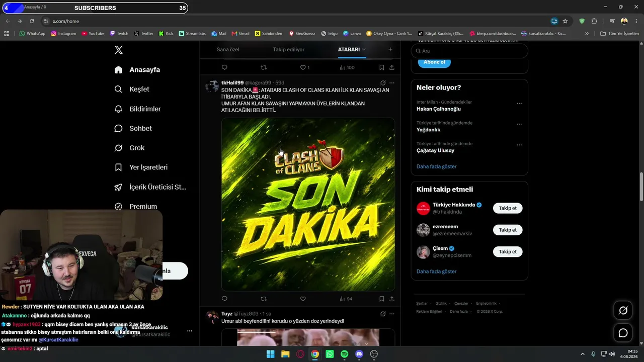Screen dimensions: 644x362
Task: Open the Premium page from the sidebar
Action: (136, 206)
